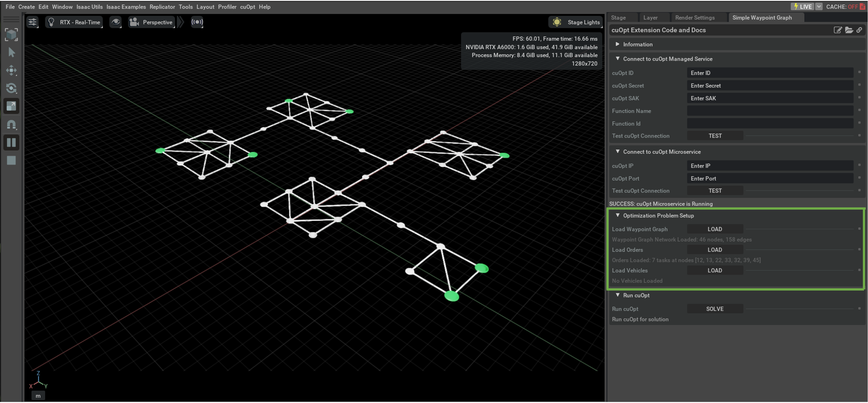Image resolution: width=868 pixels, height=403 pixels.
Task: Click LOAD for Load Orders
Action: click(x=715, y=250)
